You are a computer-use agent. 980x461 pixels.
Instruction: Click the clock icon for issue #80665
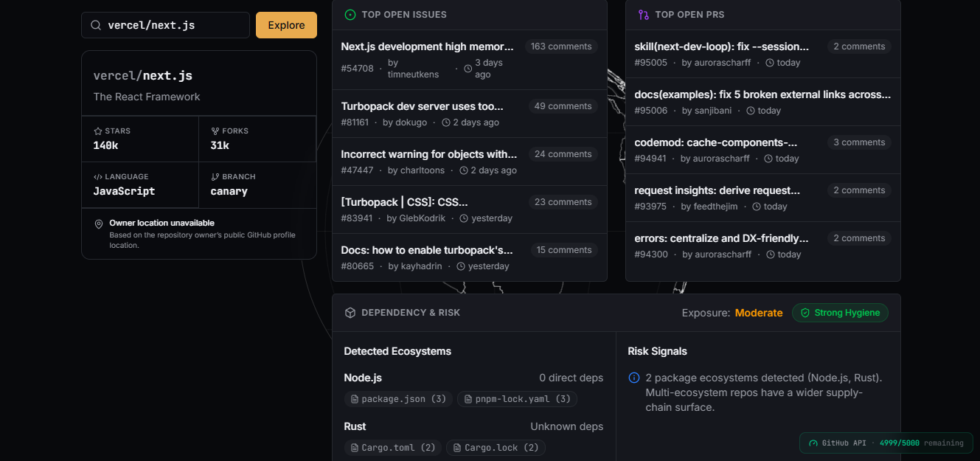point(461,266)
